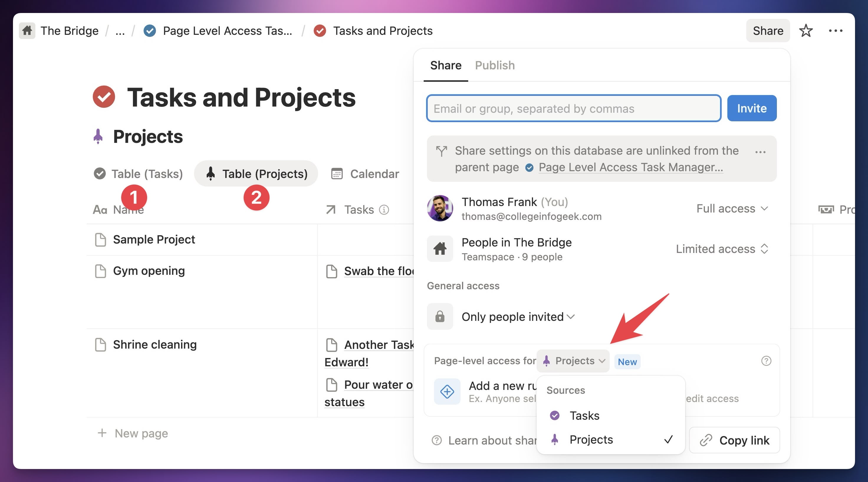Click the lock icon under General access

(440, 317)
